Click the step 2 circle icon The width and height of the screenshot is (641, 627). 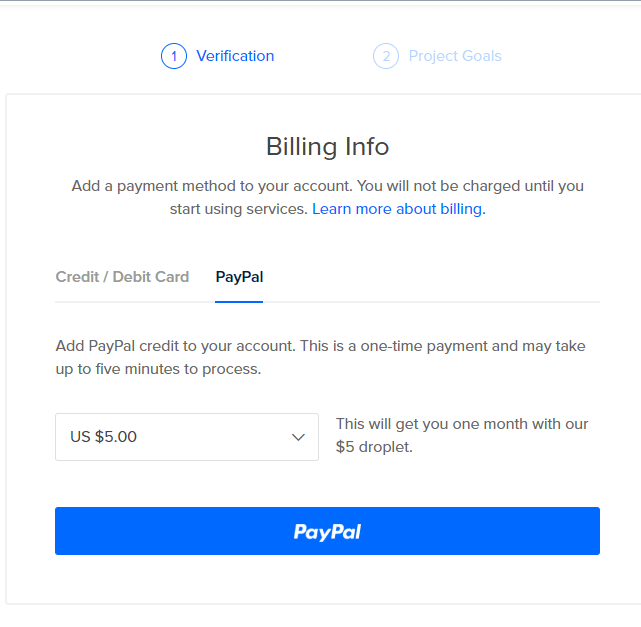tap(386, 56)
